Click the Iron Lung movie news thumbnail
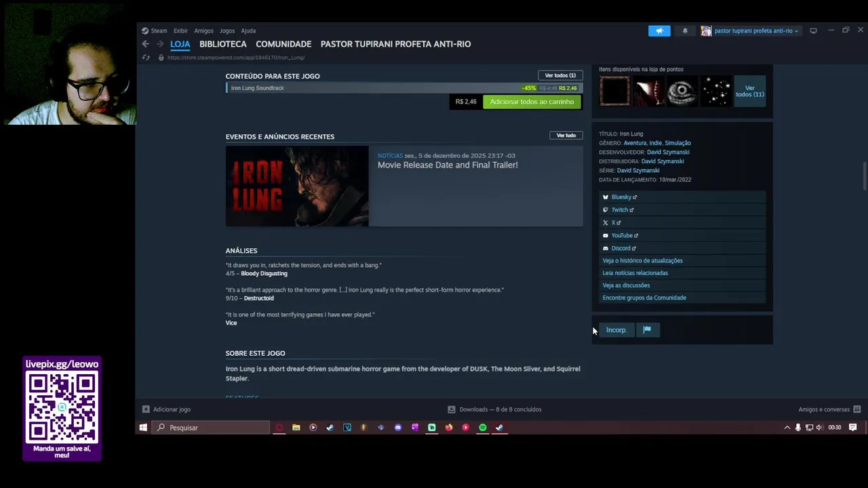 [x=297, y=186]
